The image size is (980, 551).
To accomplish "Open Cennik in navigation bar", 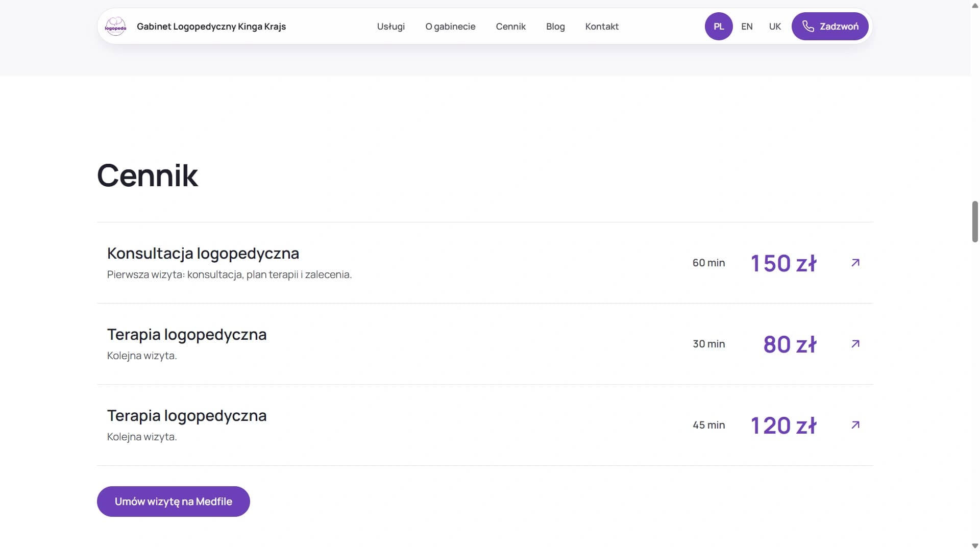I will click(x=510, y=27).
